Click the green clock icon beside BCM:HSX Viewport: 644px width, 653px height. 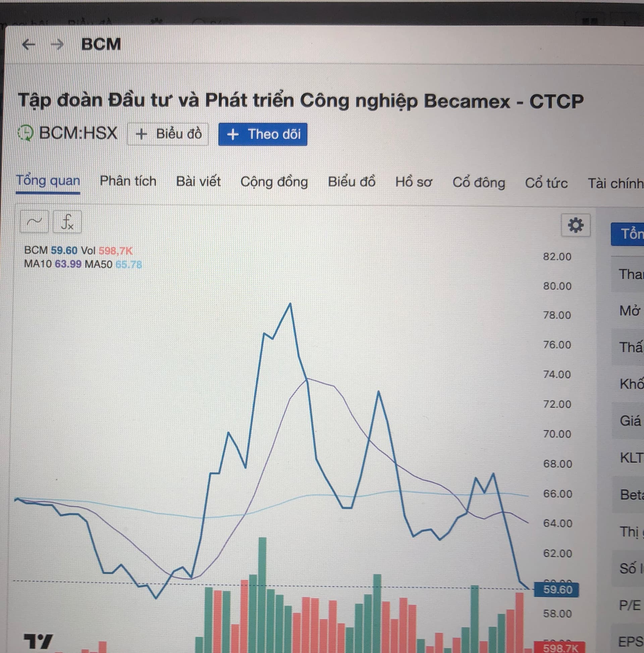point(26,133)
